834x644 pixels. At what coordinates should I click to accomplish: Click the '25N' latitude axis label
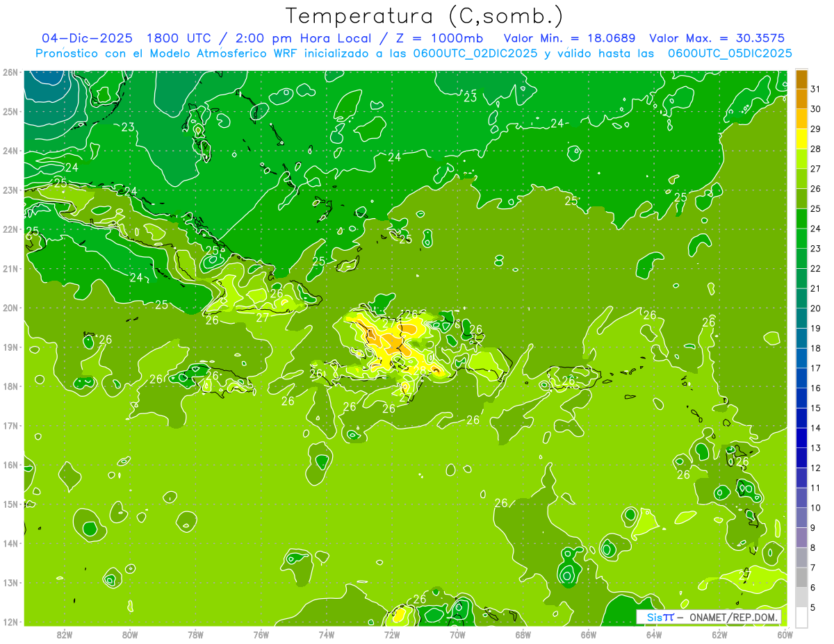(10, 112)
